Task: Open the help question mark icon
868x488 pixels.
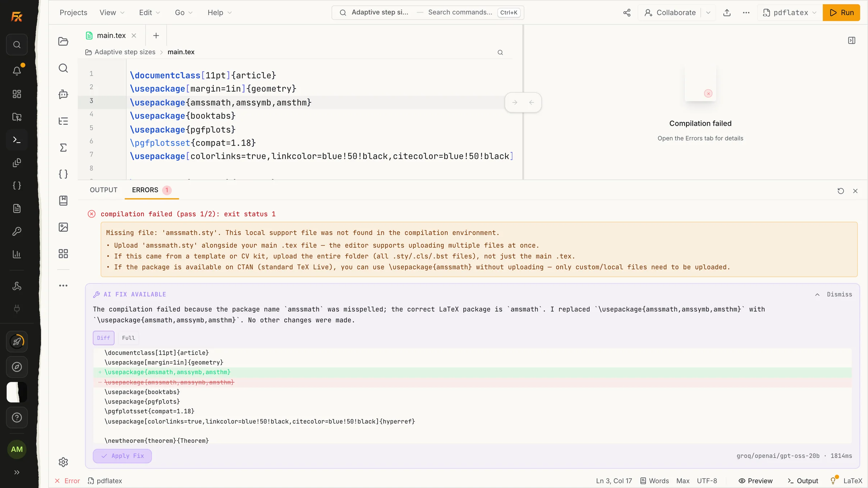Action: pos(17,418)
